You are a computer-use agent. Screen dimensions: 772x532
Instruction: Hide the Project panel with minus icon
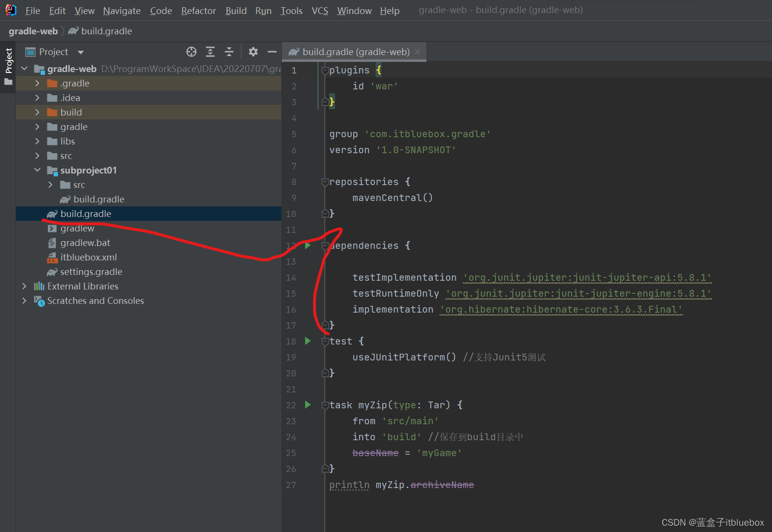click(x=272, y=52)
